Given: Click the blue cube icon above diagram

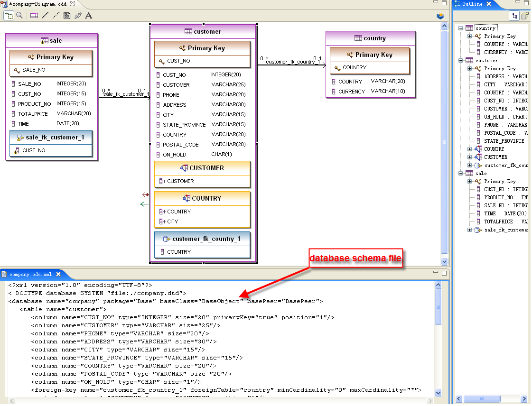Looking at the screenshot, I should click(x=440, y=16).
